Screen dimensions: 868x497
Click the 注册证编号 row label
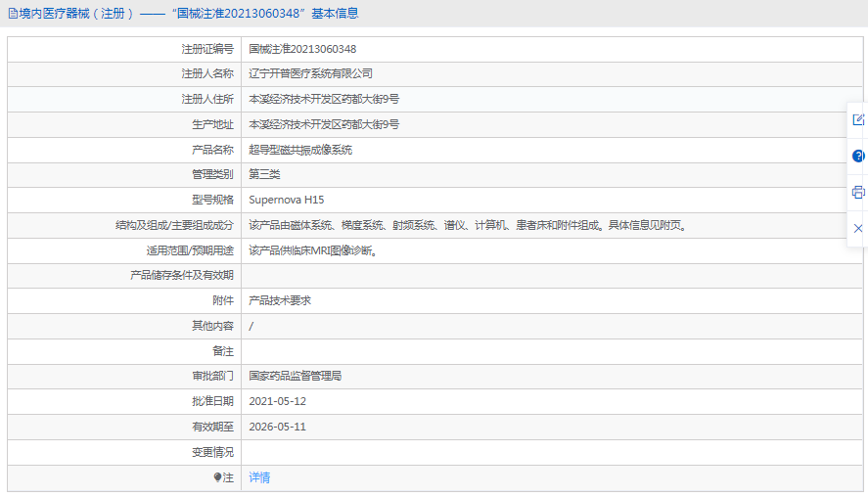pyautogui.click(x=207, y=49)
